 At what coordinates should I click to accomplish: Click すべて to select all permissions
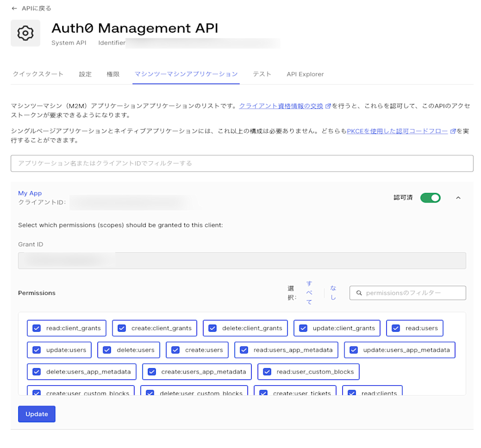(x=309, y=293)
